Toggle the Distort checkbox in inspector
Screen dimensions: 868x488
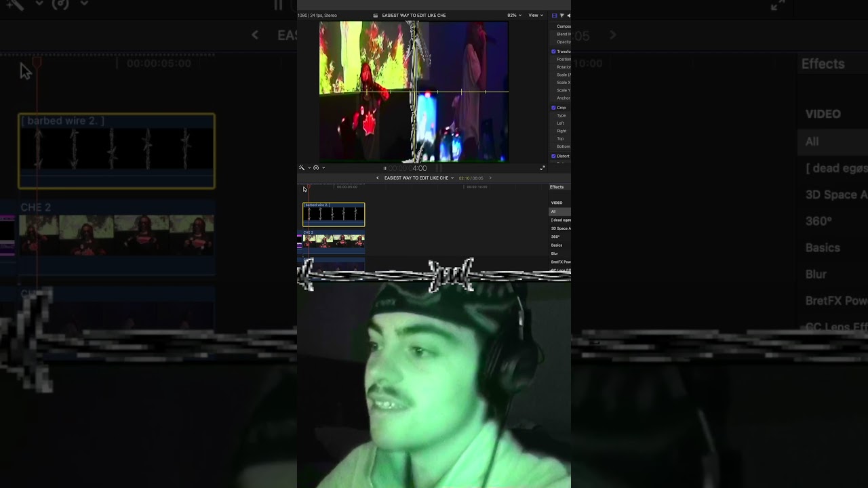pos(553,156)
